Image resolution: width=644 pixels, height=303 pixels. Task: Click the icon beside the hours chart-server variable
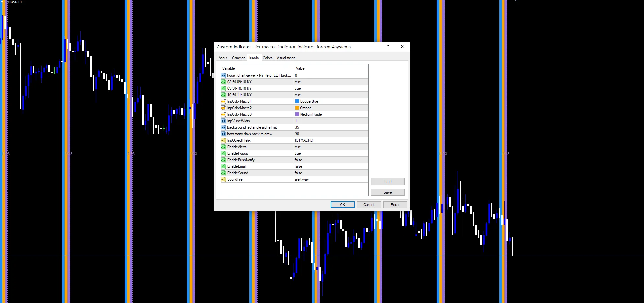pyautogui.click(x=223, y=75)
